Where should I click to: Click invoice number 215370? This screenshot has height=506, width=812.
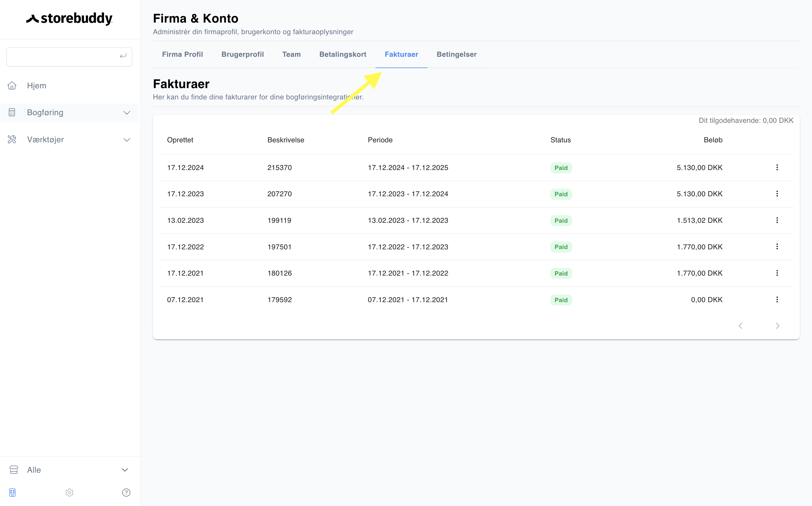(x=280, y=167)
